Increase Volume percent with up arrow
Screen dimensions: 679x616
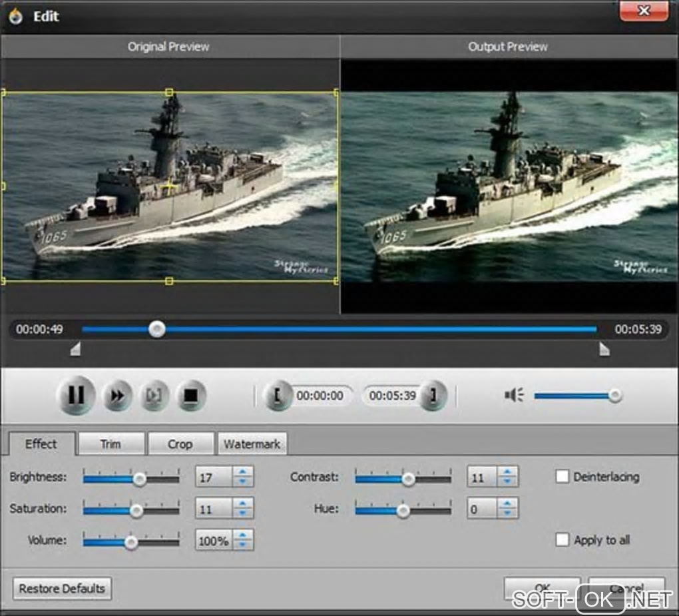[x=243, y=535]
